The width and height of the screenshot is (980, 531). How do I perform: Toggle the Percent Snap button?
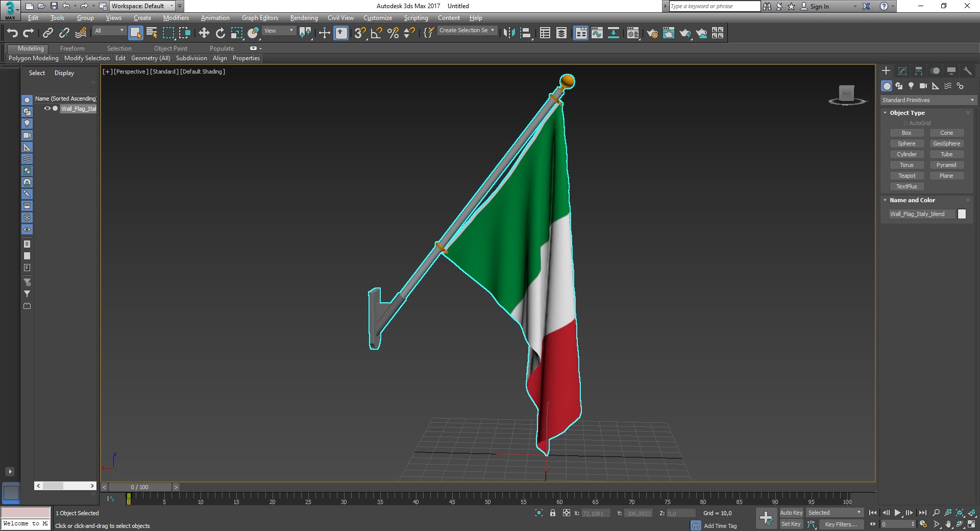click(x=393, y=33)
